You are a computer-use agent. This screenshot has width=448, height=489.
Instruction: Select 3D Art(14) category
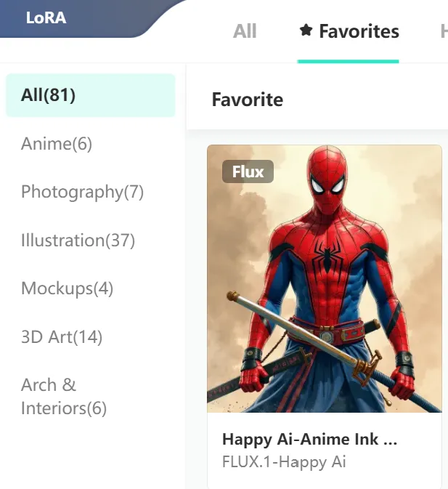pyautogui.click(x=62, y=337)
